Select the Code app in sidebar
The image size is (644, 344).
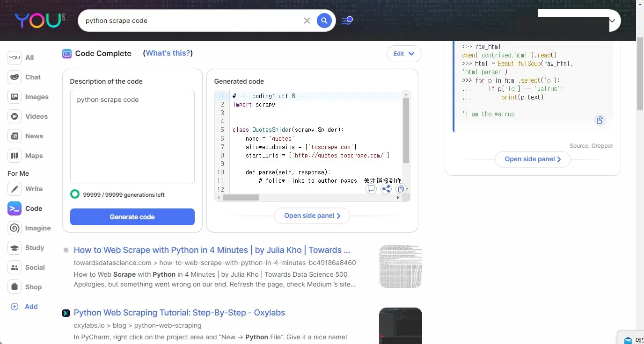25,208
